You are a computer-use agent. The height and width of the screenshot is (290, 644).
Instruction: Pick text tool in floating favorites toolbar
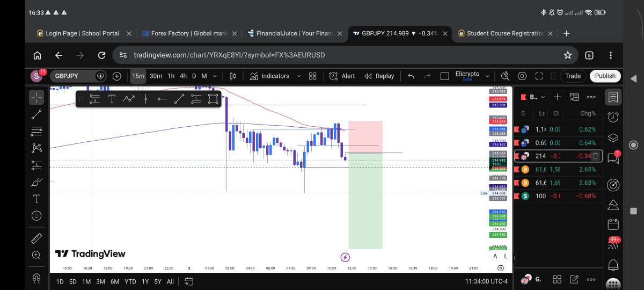112,99
